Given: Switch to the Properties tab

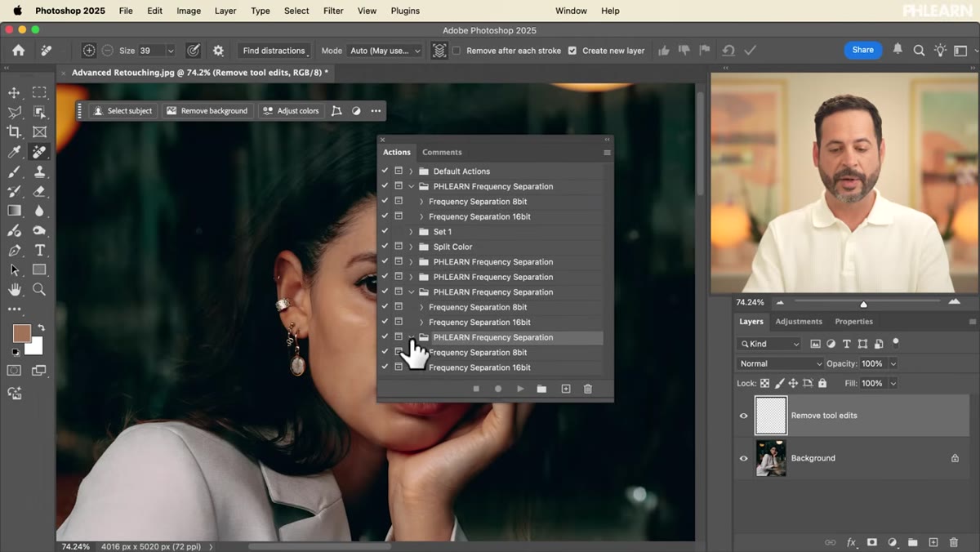Looking at the screenshot, I should pos(854,322).
